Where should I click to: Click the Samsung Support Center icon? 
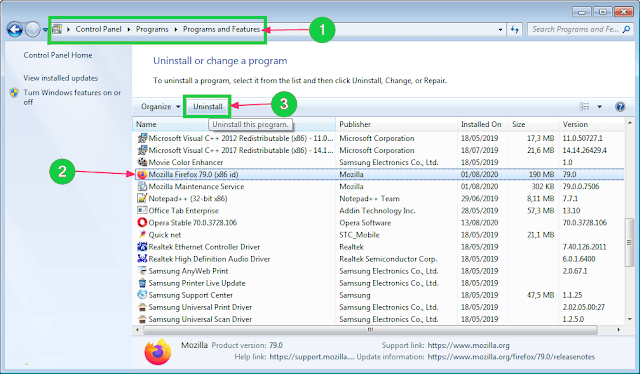(x=142, y=295)
